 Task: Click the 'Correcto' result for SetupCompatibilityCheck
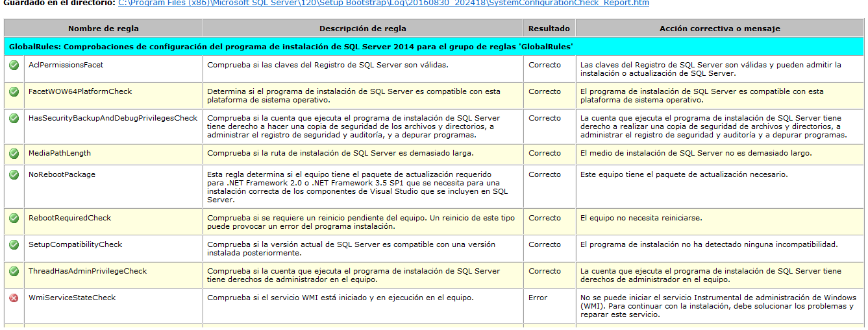545,244
